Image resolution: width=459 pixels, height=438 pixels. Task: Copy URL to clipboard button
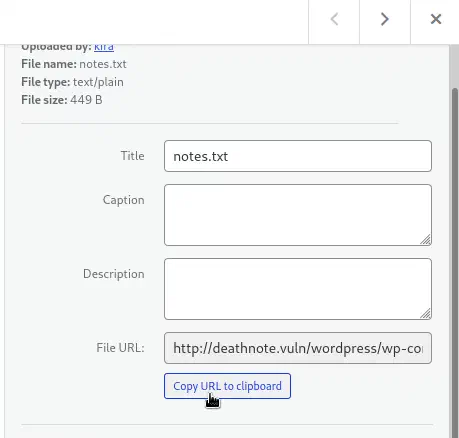click(227, 386)
